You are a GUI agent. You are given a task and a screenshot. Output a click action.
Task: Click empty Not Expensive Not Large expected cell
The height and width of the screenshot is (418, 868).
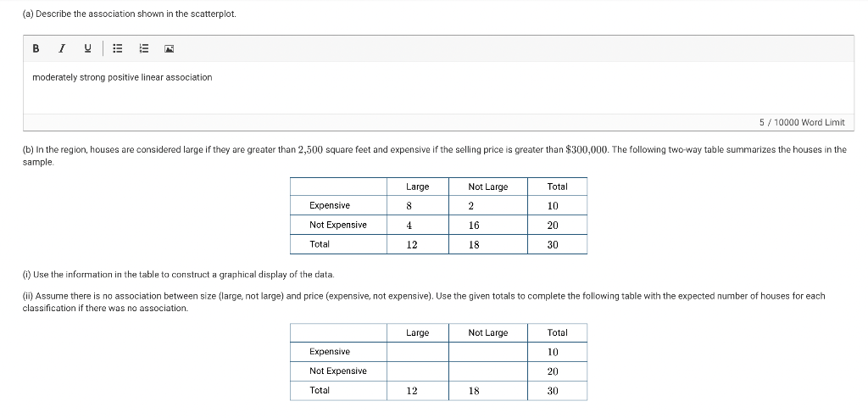[x=487, y=371]
